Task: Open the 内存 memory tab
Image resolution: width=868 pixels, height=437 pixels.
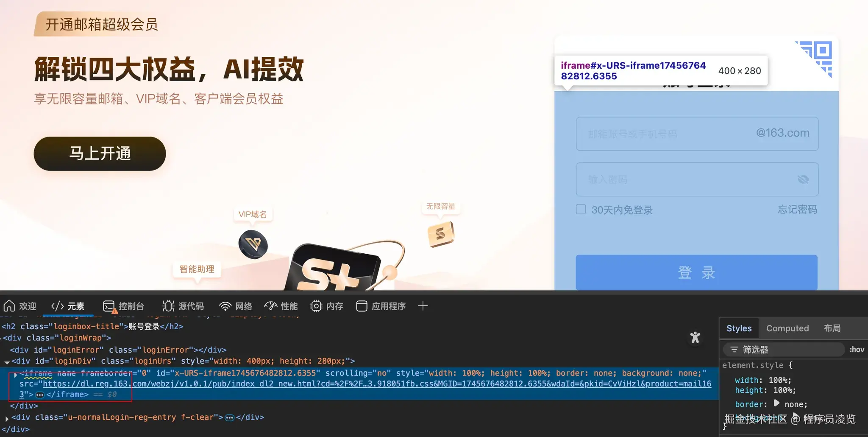Action: point(327,306)
